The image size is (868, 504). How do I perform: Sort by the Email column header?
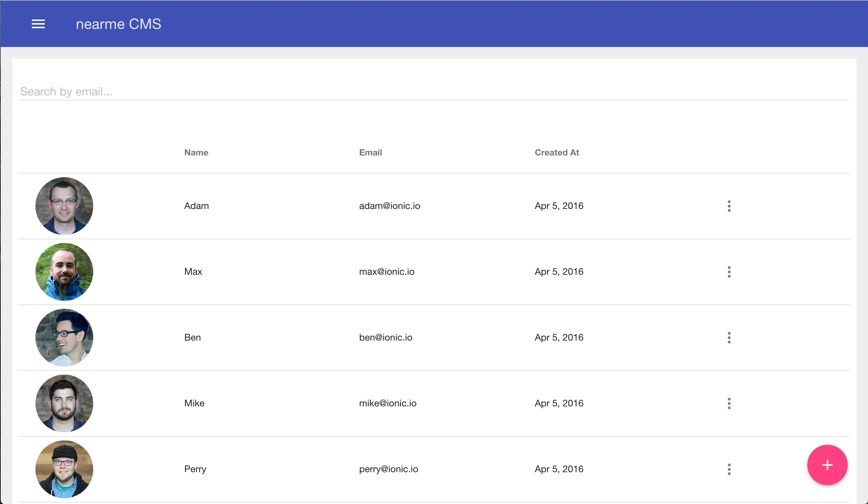pos(370,152)
